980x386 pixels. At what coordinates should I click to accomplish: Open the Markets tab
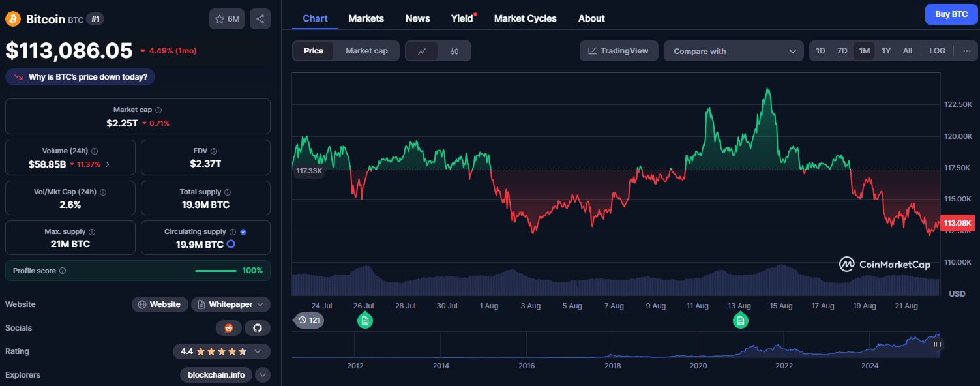point(366,18)
